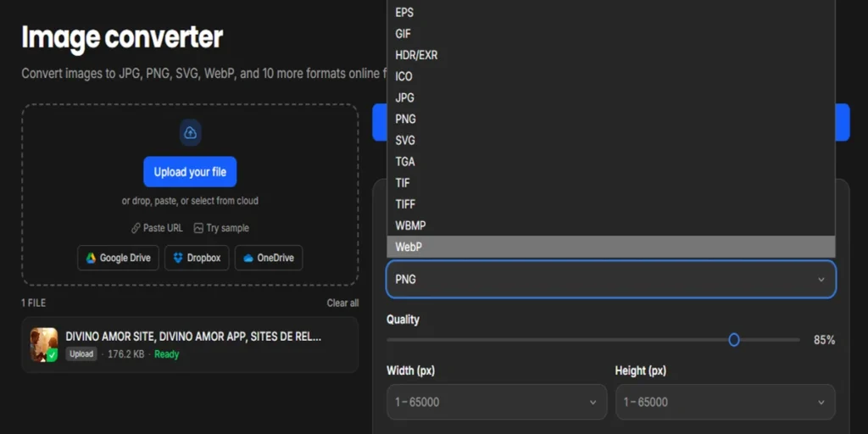Click the Quality slider track left side
The height and width of the screenshot is (434, 868).
coord(558,340)
